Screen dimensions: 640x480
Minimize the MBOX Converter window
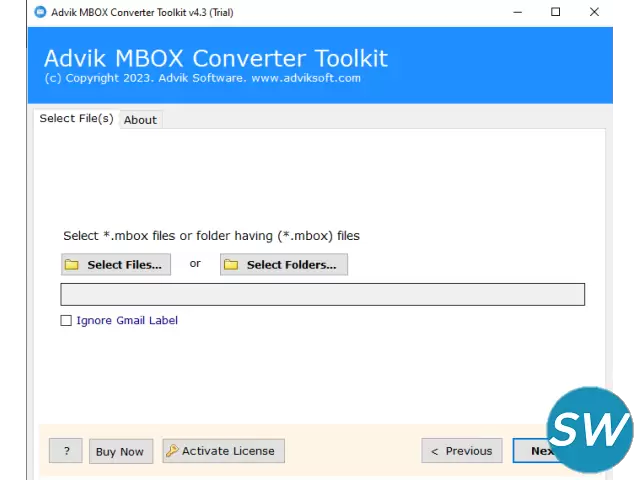(x=517, y=12)
